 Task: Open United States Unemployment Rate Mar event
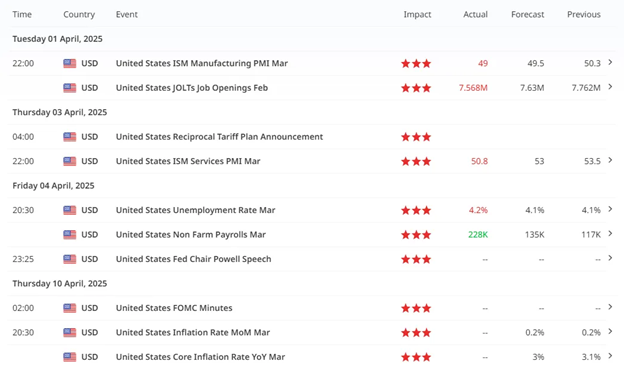195,210
